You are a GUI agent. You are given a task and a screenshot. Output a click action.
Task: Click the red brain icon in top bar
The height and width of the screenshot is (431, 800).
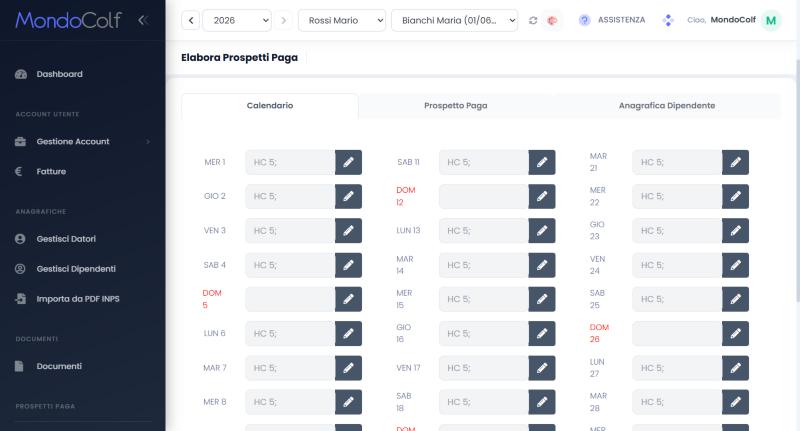coord(552,20)
